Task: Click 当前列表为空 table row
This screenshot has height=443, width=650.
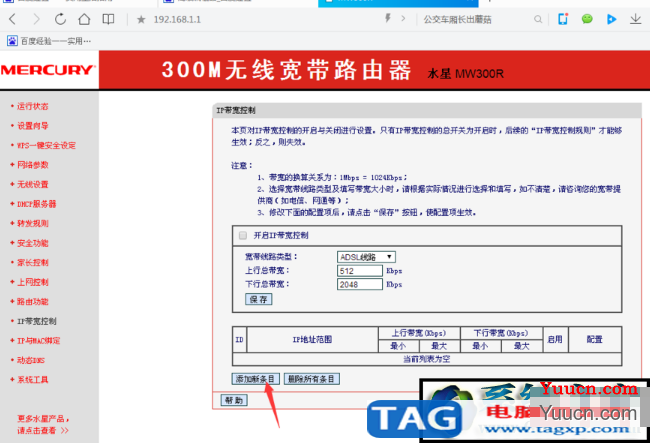Action: [427, 359]
